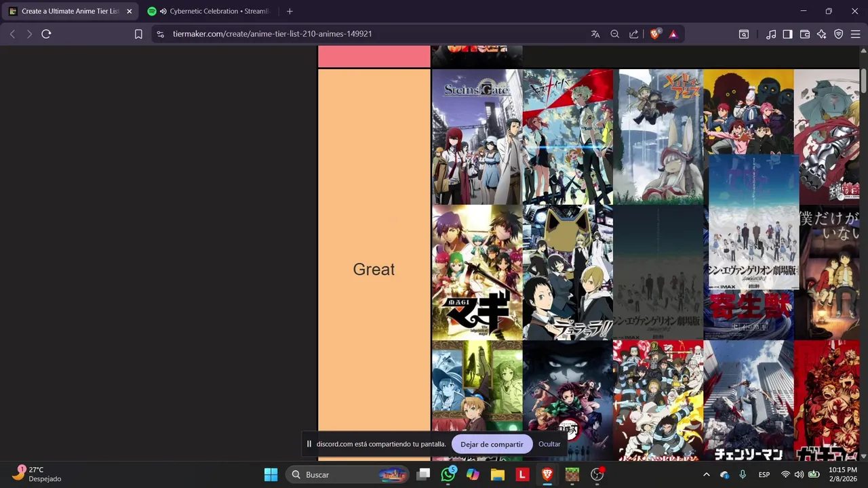The image size is (868, 488).
Task: Open the volume speaker tray icon
Action: (800, 474)
